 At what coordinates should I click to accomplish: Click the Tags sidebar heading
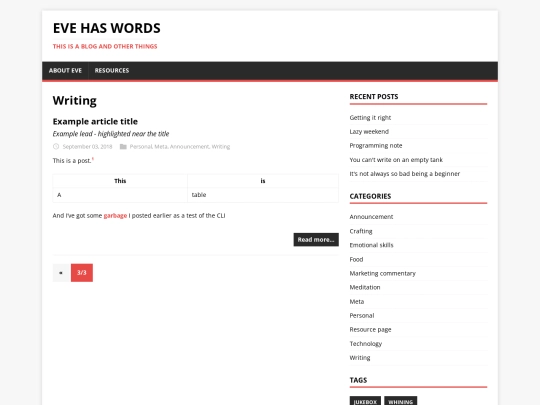point(358,380)
